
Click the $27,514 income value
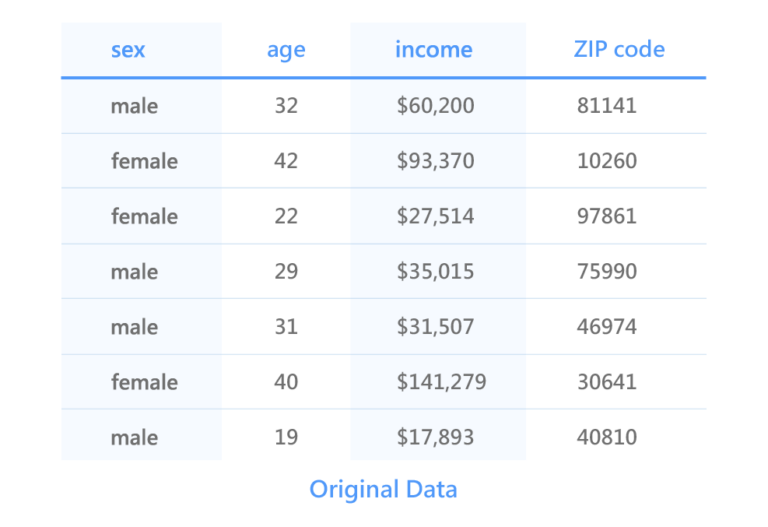(435, 216)
